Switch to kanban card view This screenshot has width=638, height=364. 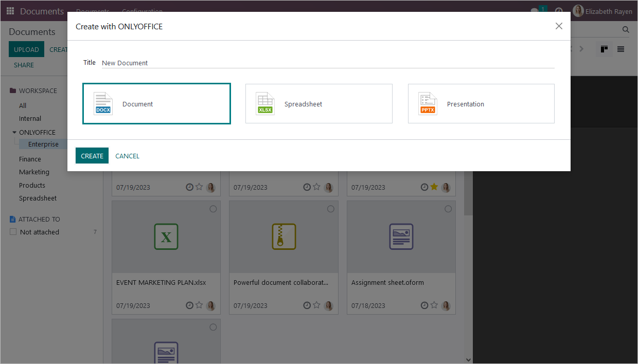tap(604, 49)
